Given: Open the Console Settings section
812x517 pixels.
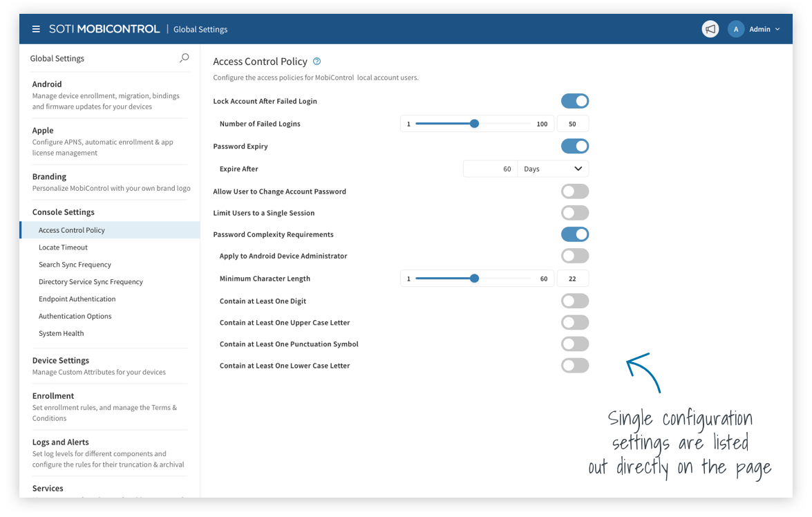Looking at the screenshot, I should tap(64, 211).
